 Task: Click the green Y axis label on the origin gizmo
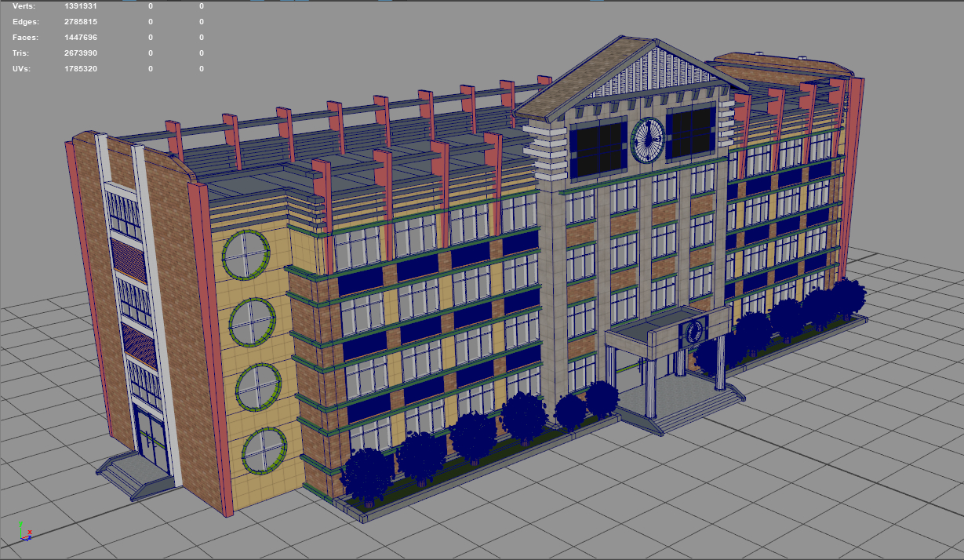pyautogui.click(x=20, y=523)
